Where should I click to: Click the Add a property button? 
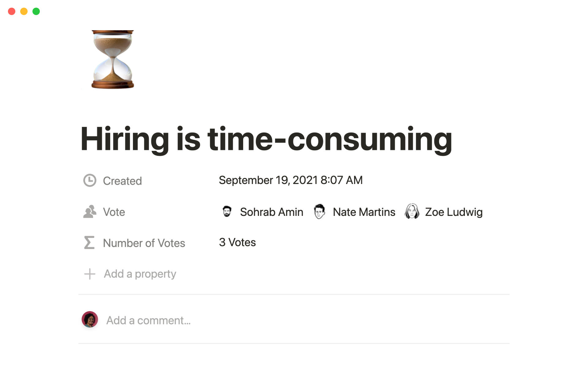click(x=140, y=274)
